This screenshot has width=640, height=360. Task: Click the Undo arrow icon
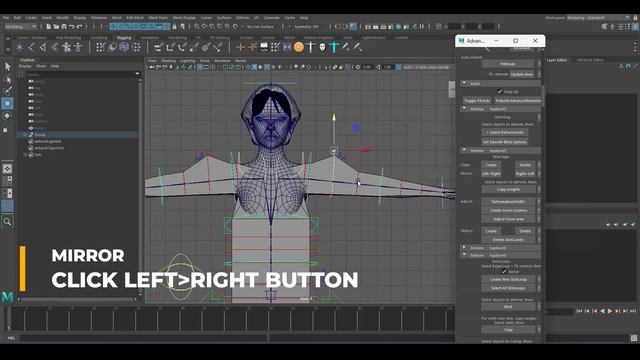[x=72, y=27]
